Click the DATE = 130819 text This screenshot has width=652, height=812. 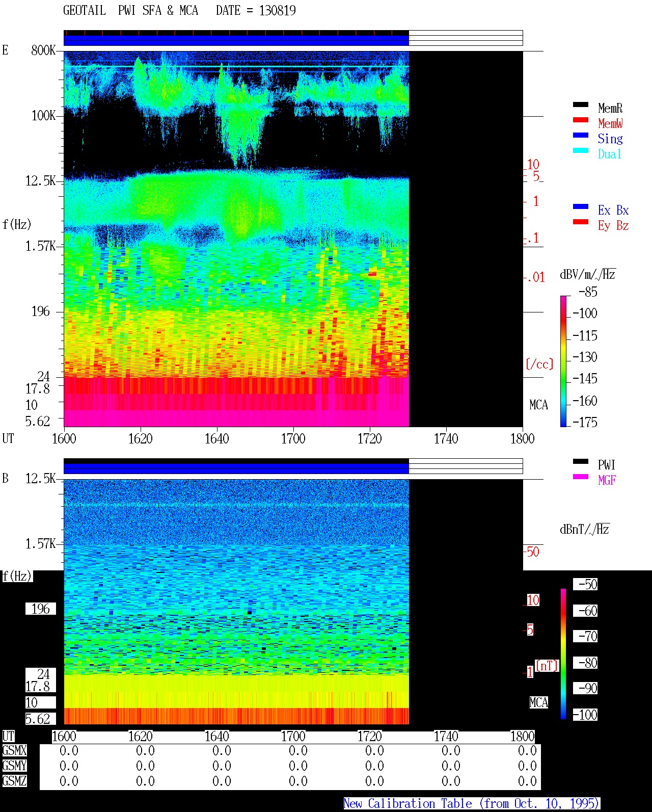coord(256,11)
